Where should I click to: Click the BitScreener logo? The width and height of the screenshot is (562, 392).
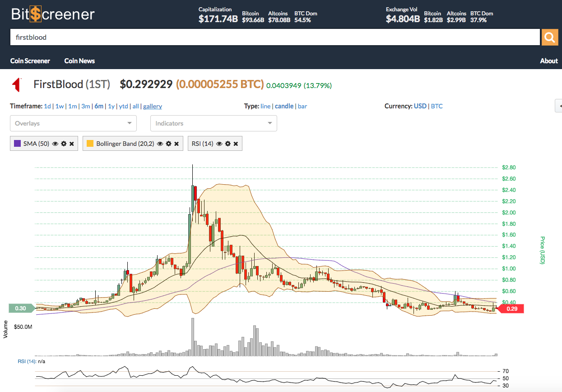click(x=53, y=14)
